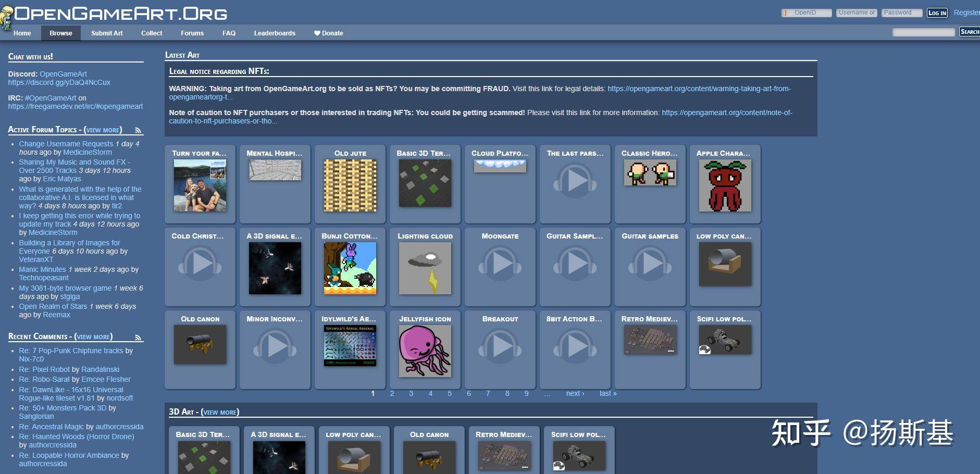The width and height of the screenshot is (980, 474).
Task: Open Retro Mediev... thumbnail in Latest Art
Action: 650,340
